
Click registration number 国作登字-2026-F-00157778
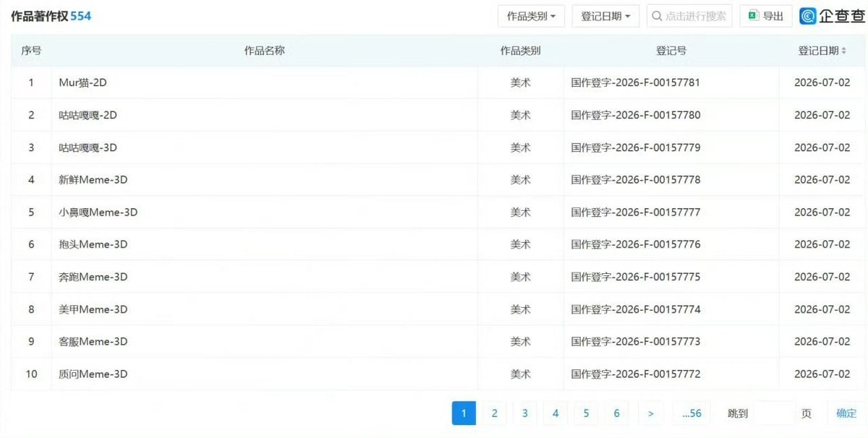(x=636, y=179)
